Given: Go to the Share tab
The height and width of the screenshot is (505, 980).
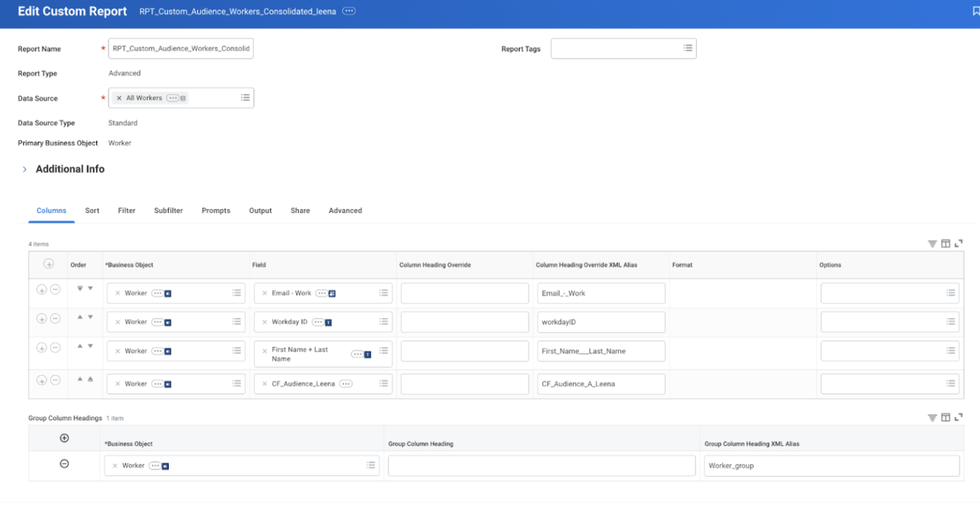Looking at the screenshot, I should coord(300,210).
